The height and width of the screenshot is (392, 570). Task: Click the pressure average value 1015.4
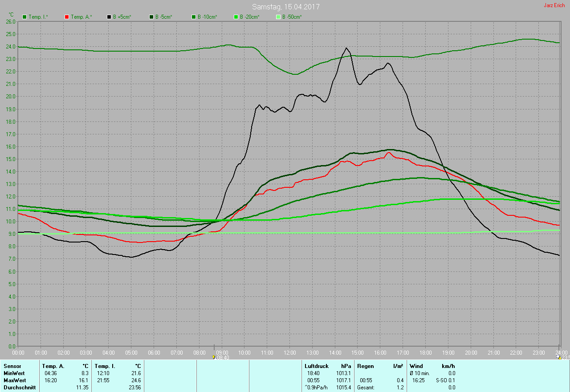click(343, 388)
